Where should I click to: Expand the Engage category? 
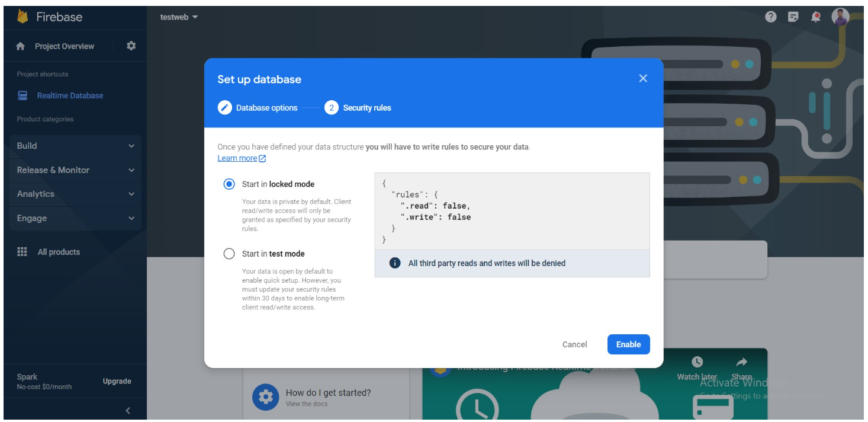[76, 218]
